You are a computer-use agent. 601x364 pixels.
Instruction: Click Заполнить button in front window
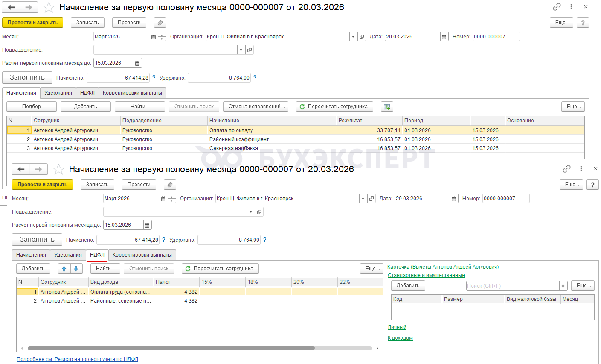pyautogui.click(x=37, y=240)
